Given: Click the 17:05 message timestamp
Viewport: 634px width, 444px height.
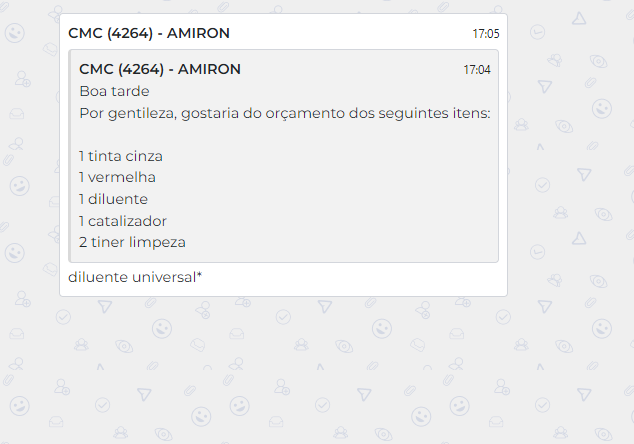Looking at the screenshot, I should (x=485, y=34).
